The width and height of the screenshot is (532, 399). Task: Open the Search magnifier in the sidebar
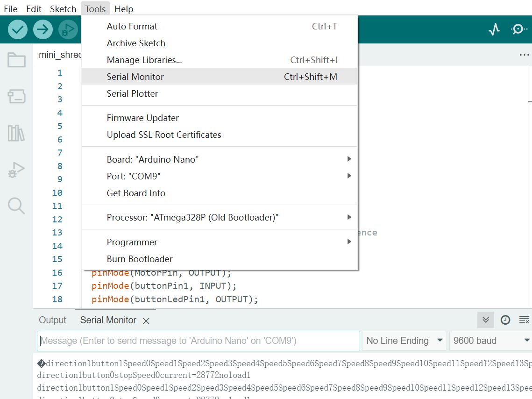(16, 206)
